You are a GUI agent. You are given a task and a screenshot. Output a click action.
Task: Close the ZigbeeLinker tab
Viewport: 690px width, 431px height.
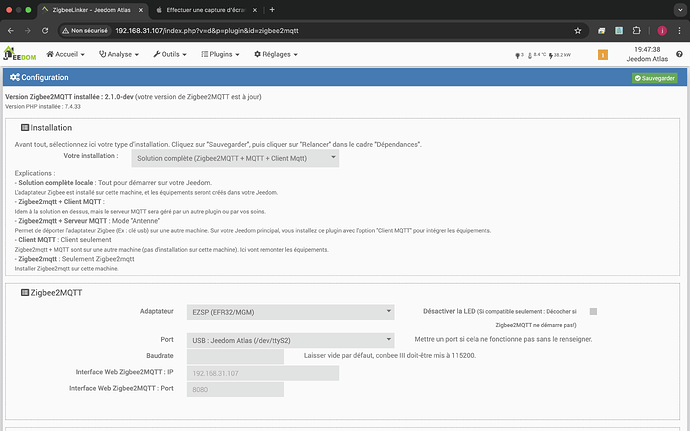pyautogui.click(x=141, y=10)
